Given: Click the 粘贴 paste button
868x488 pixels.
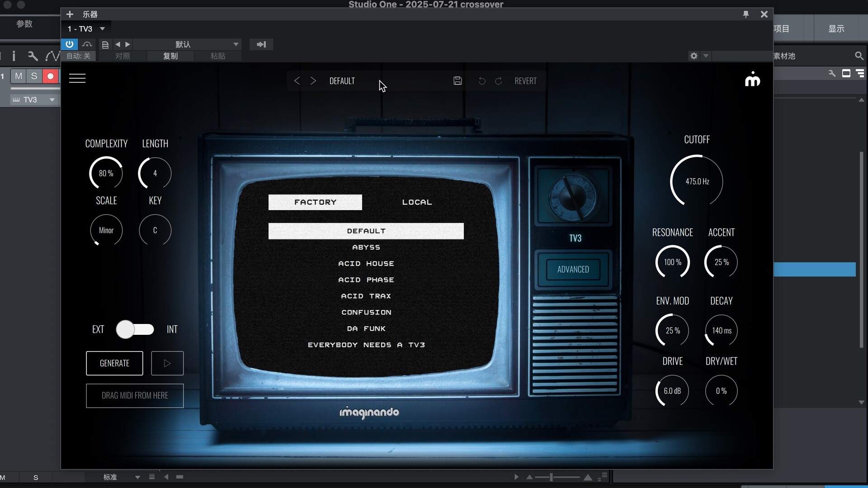Looking at the screenshot, I should [x=218, y=56].
